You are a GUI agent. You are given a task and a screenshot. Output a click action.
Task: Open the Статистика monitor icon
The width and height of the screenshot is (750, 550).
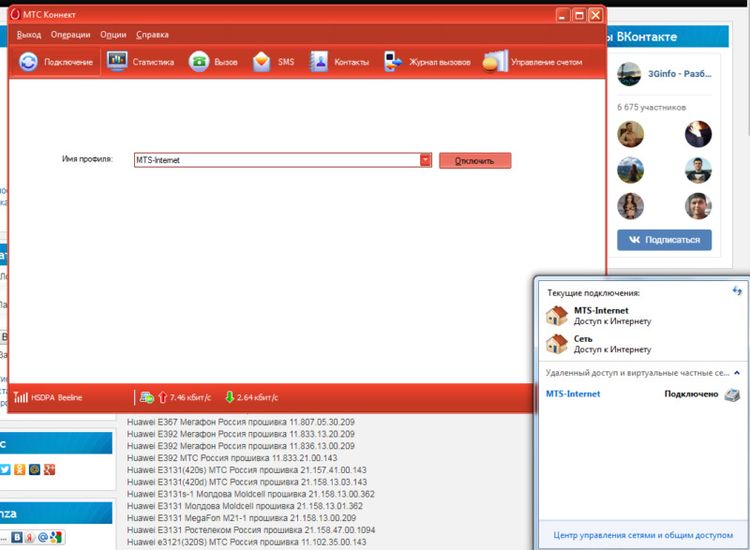pos(117,61)
